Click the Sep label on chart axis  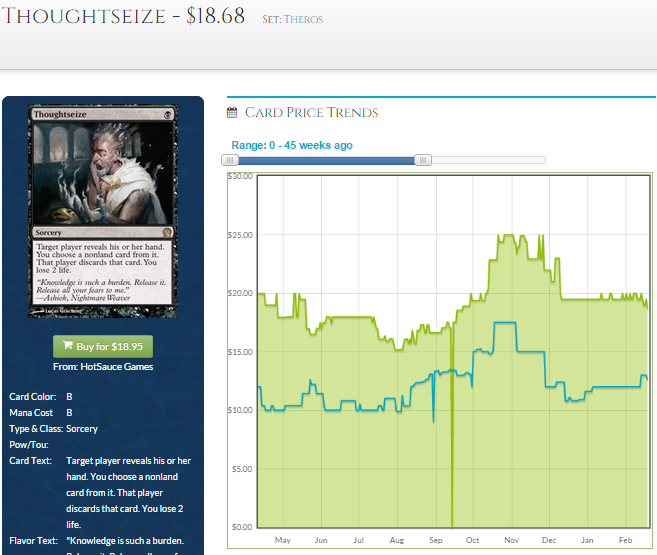(436, 540)
